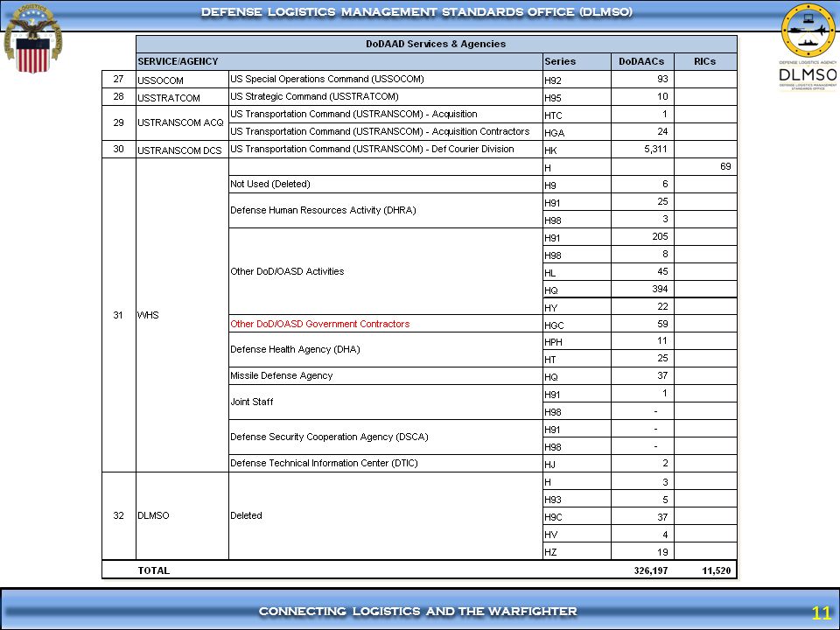Select the USTRANSCOM DCS cell
The image size is (840, 630).
tap(182, 150)
